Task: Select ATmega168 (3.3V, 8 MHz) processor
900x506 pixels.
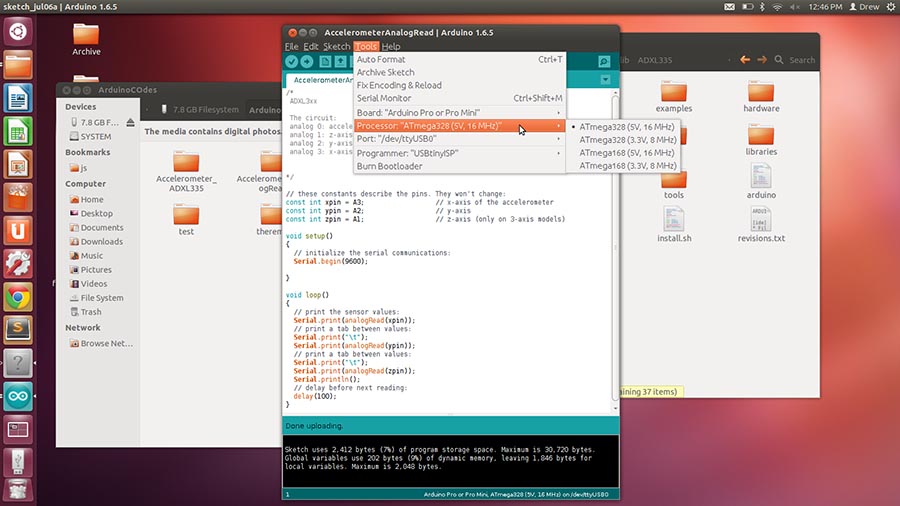Action: tap(623, 165)
